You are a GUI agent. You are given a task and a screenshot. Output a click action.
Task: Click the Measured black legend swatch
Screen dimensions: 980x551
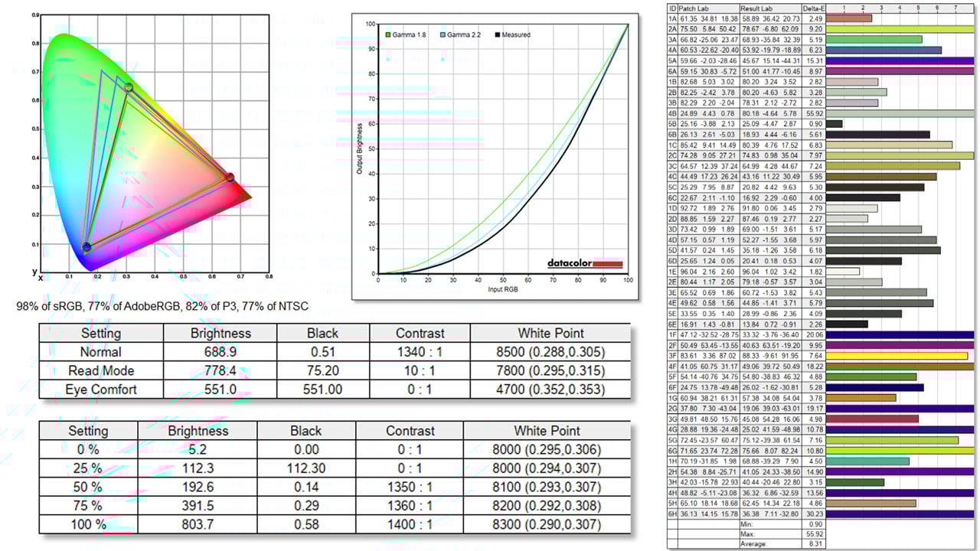click(x=498, y=35)
